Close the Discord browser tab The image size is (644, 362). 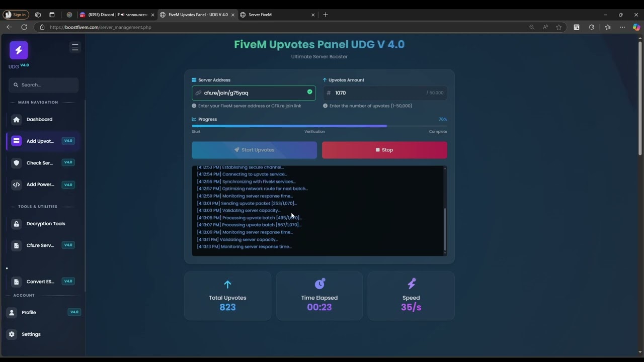[x=152, y=15]
